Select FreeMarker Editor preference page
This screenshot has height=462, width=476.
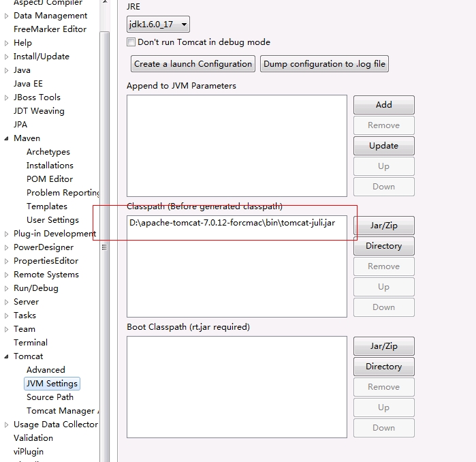point(50,29)
